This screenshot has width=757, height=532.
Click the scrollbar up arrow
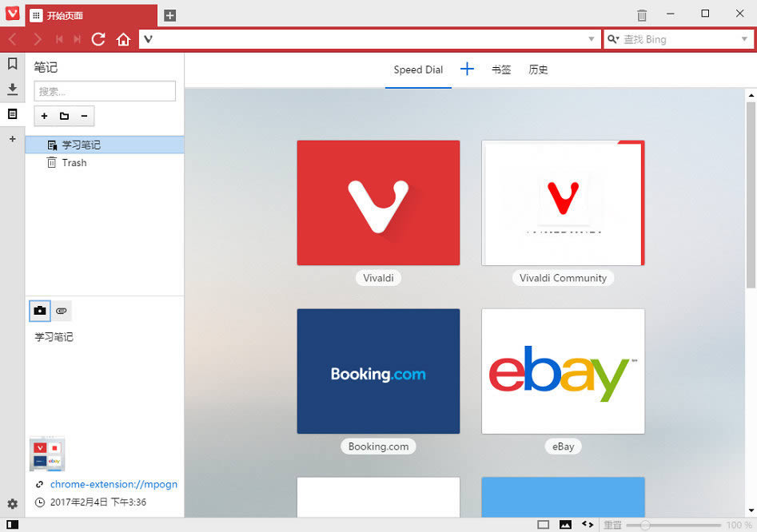coord(751,95)
